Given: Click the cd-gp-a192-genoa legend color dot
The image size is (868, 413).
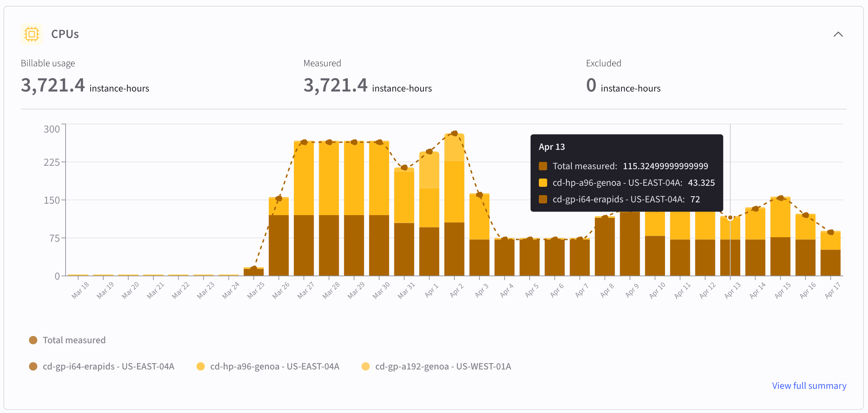Looking at the screenshot, I should [x=365, y=366].
